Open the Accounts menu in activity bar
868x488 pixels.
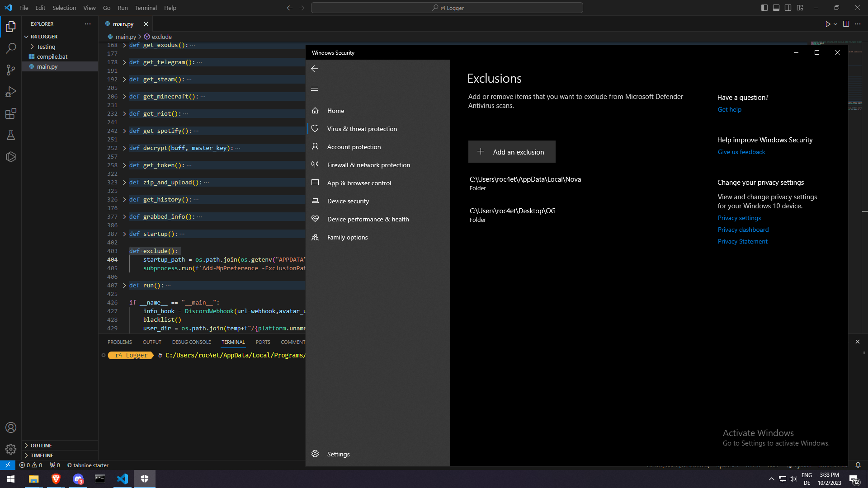(11, 427)
